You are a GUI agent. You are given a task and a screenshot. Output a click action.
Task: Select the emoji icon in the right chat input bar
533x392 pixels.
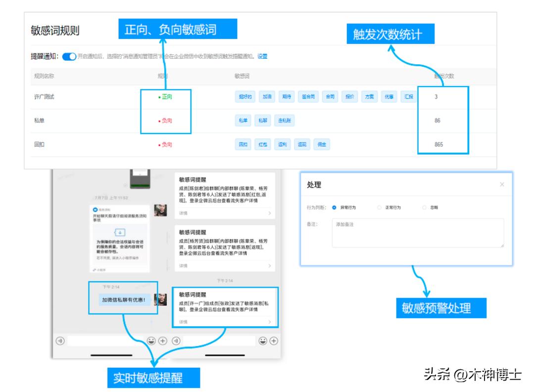pyautogui.click(x=263, y=341)
